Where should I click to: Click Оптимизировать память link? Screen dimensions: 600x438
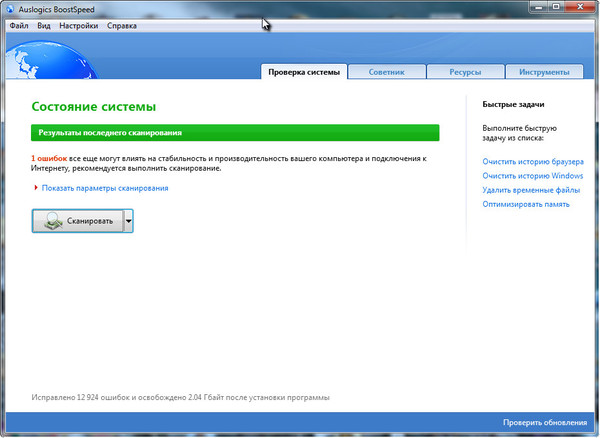tap(526, 204)
